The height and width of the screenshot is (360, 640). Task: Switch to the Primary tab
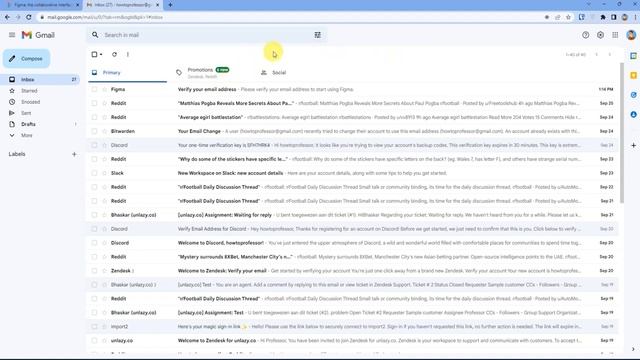point(127,73)
